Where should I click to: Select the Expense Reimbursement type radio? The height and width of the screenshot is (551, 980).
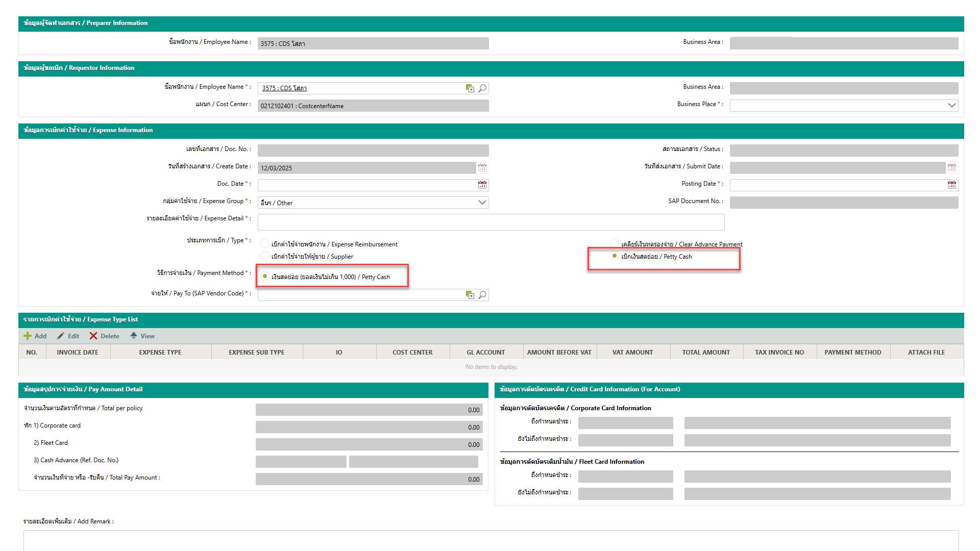pos(265,244)
